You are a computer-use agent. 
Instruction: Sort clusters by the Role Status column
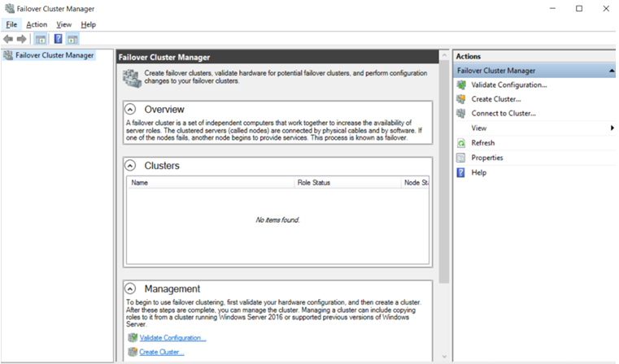click(x=347, y=183)
